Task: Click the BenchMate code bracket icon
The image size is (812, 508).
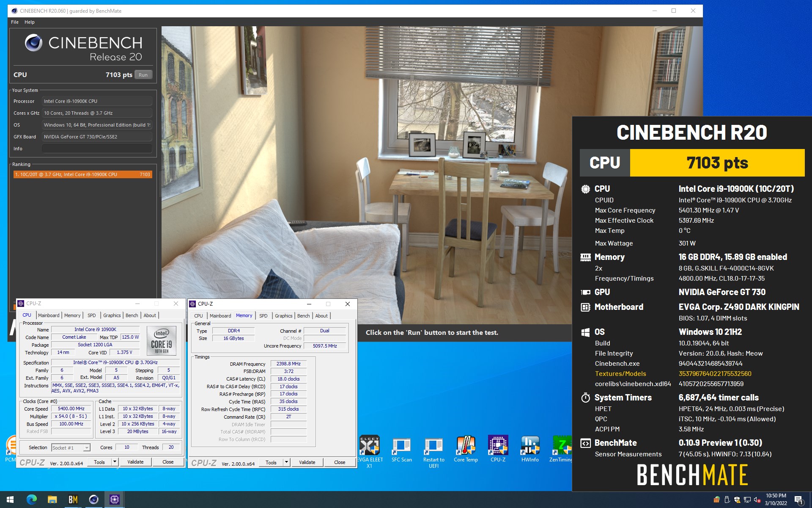Action: pos(585,443)
